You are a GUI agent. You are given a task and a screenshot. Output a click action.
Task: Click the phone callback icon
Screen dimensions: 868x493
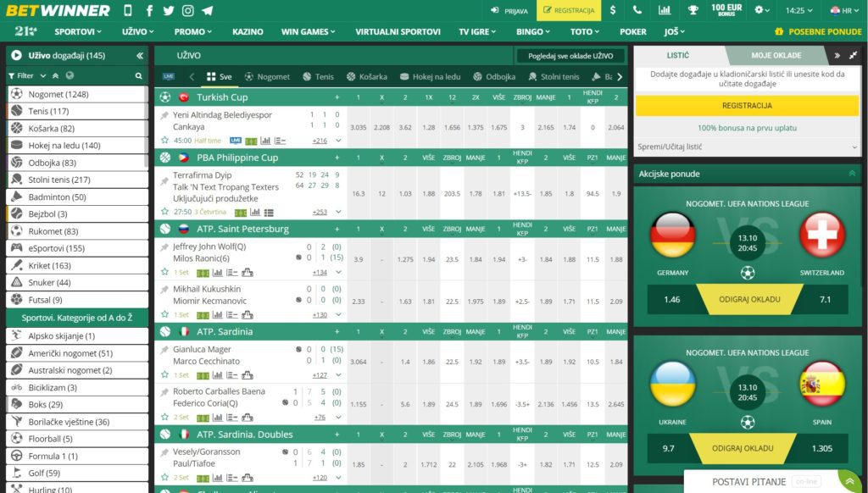(637, 10)
